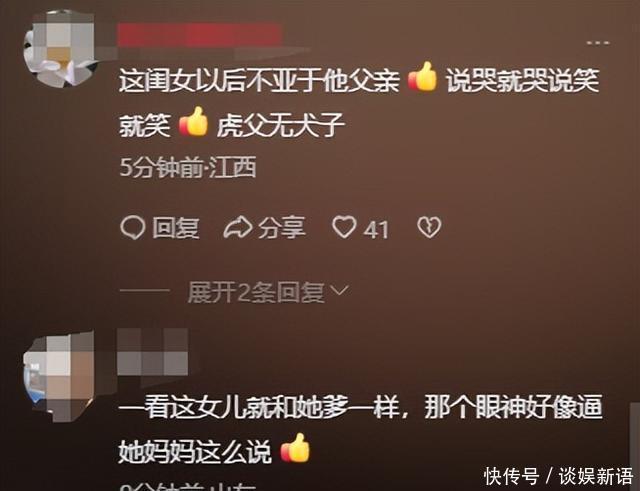The image size is (640, 491).
Task: Click the 回复 reply label
Action: coord(176,228)
